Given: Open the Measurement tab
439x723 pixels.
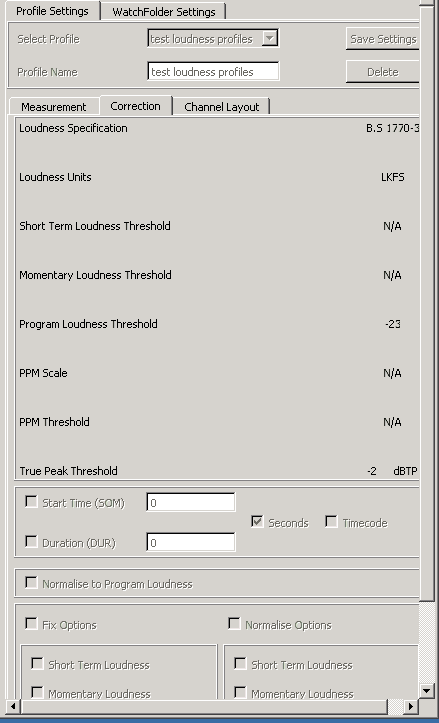Looking at the screenshot, I should point(53,107).
